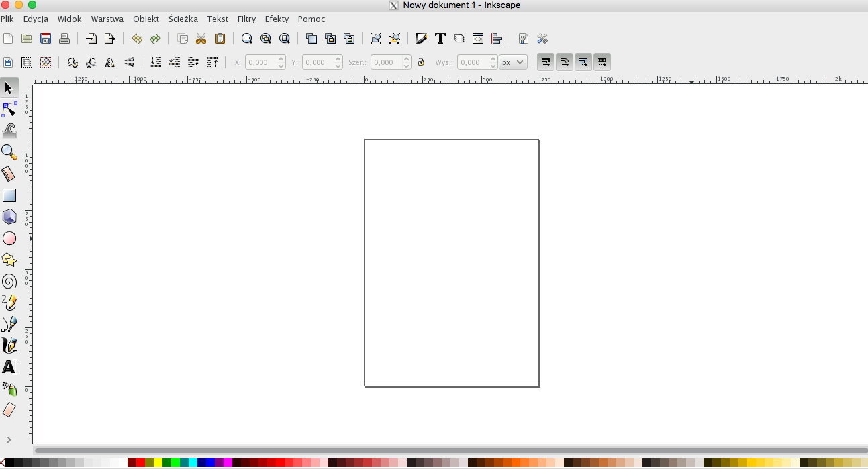This screenshot has height=469, width=868.
Task: Click the Szer. width stepper arrows
Action: 407,62
